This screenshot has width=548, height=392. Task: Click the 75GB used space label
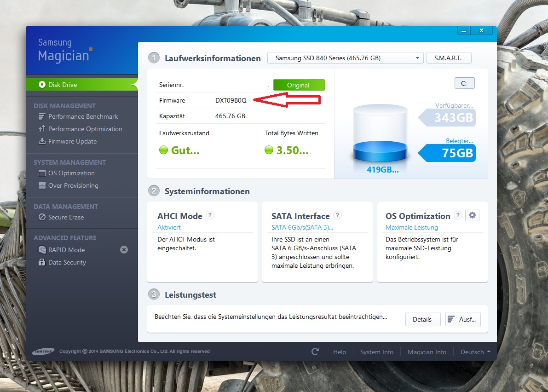click(x=448, y=153)
